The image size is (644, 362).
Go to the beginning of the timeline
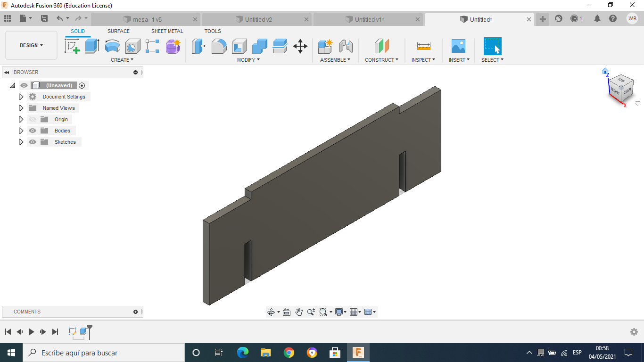click(8, 332)
